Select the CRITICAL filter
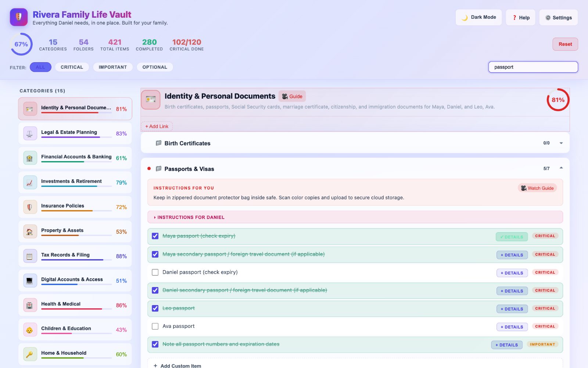588x368 pixels. 72,67
